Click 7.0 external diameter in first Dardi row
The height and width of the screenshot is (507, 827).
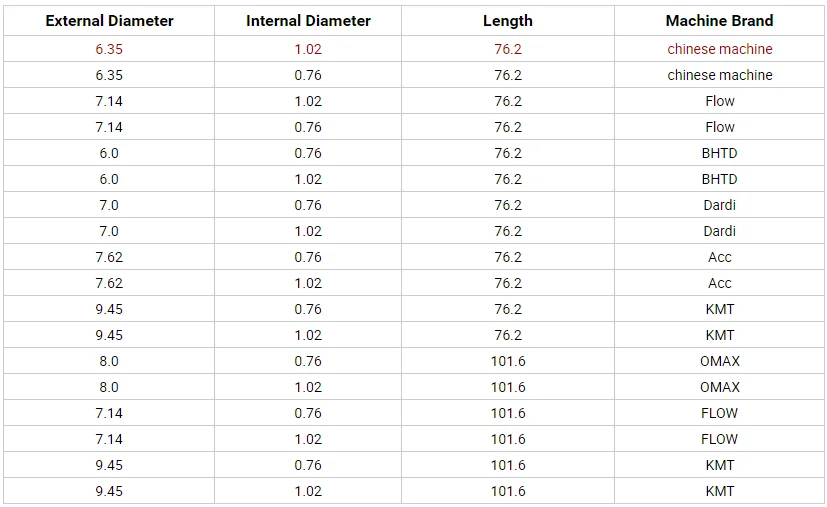(109, 205)
